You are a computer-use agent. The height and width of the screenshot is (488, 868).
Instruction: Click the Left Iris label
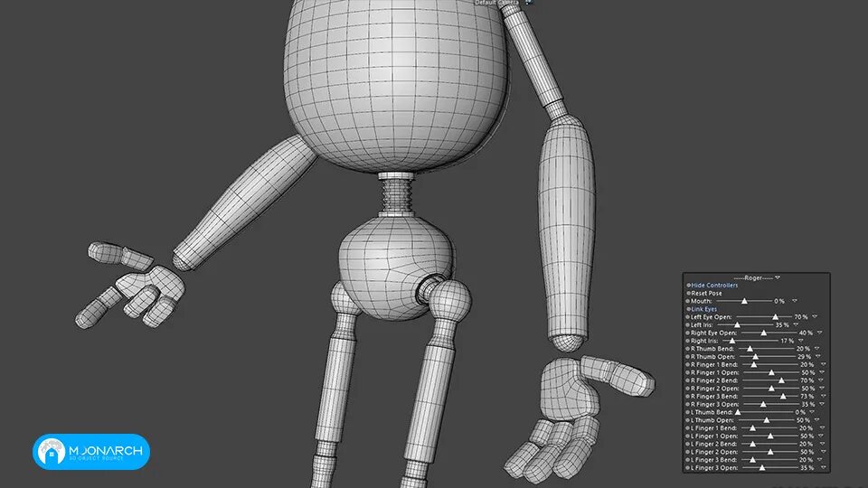pos(702,324)
